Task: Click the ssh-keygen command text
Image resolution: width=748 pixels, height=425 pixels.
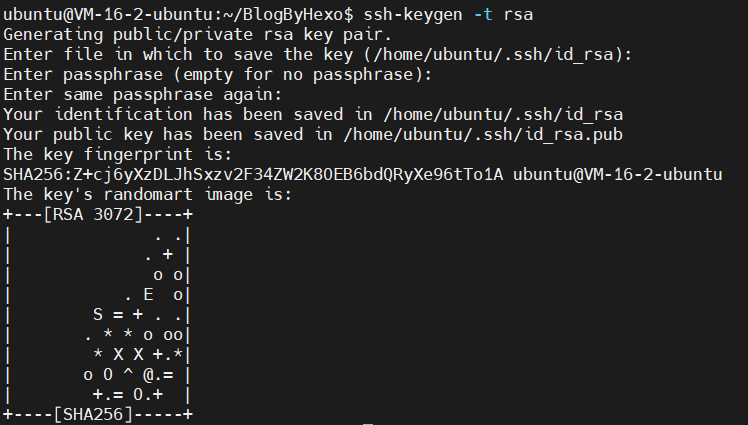Action: click(413, 15)
